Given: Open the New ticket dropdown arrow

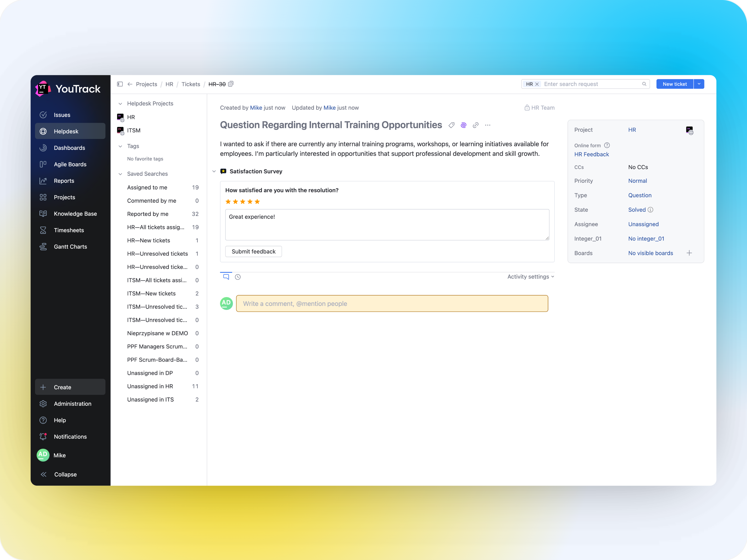Looking at the screenshot, I should (699, 84).
